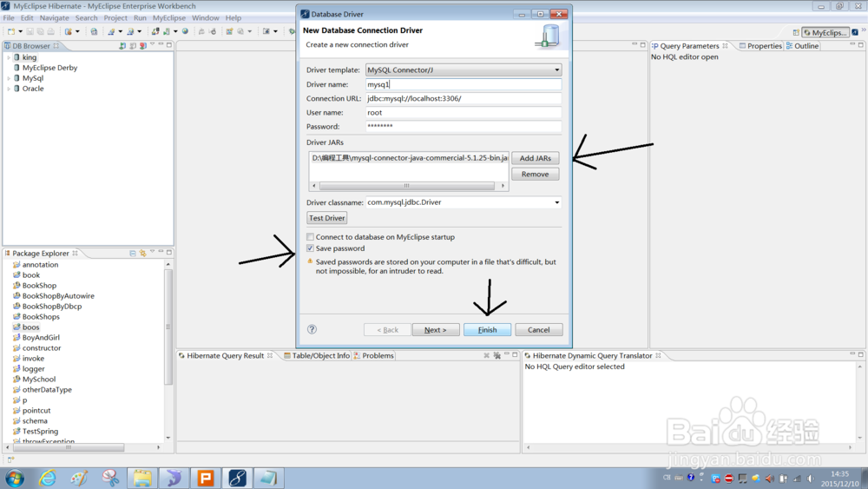Click the Print toolbar icon
Screen dimensions: 868x489
click(51, 31)
